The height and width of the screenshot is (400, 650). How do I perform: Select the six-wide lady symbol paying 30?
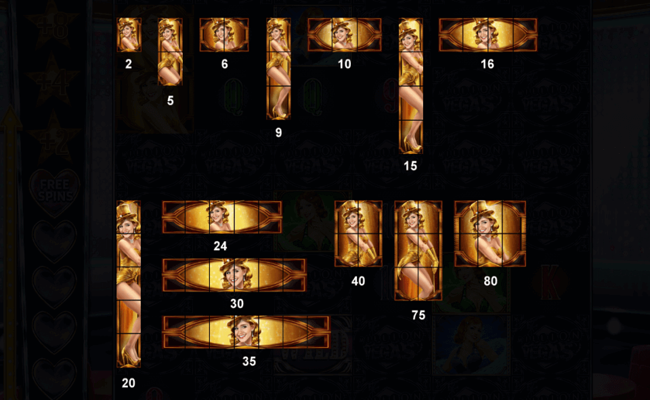tap(234, 275)
